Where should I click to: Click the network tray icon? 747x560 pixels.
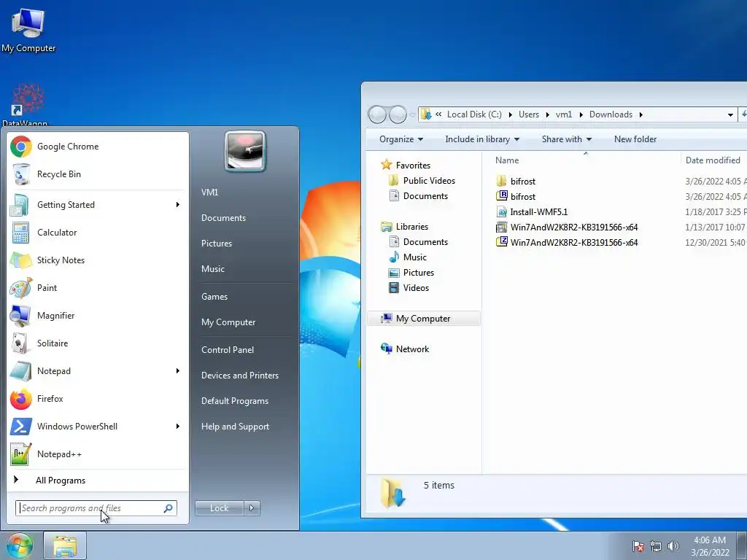point(656,546)
